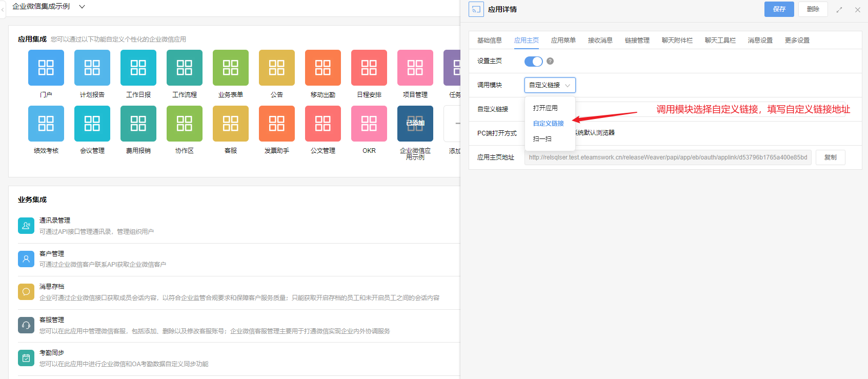Switch to the 应用主页 tab
Screen dimensions: 868x379
(x=527, y=41)
